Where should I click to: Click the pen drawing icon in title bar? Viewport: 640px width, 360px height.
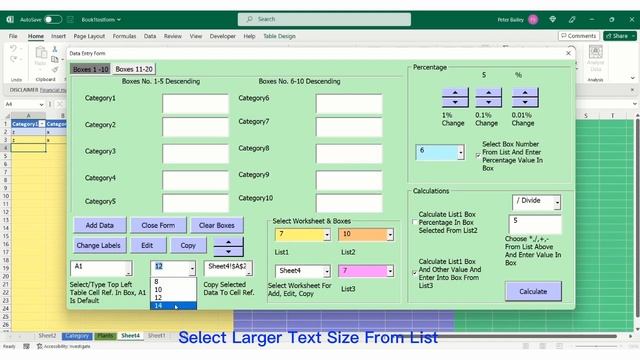click(x=572, y=19)
